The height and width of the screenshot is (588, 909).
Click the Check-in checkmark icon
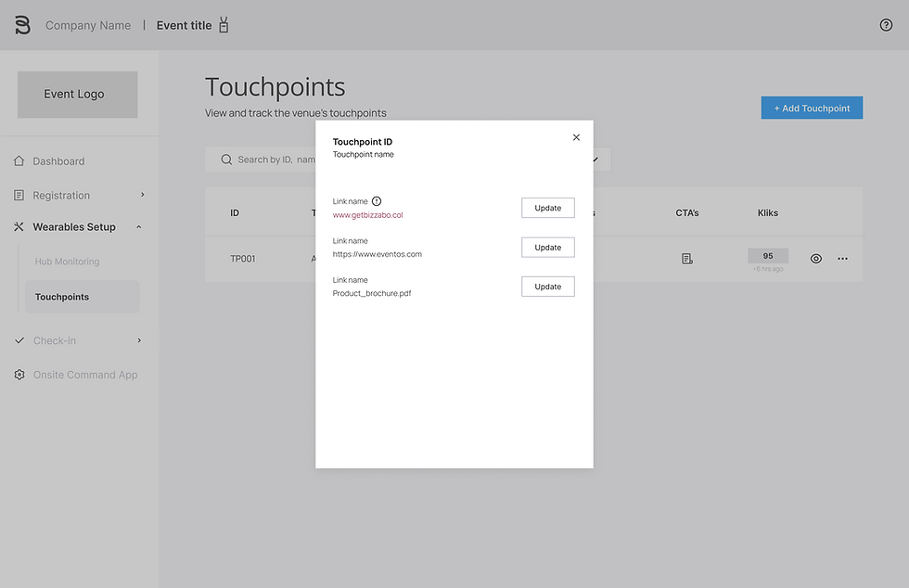(x=19, y=340)
